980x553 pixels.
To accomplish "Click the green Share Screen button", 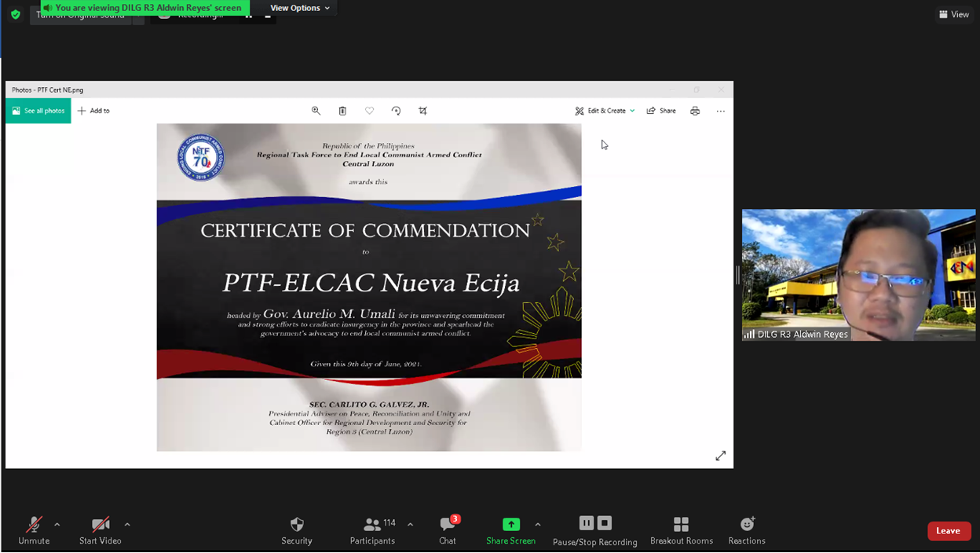I will pos(511,530).
